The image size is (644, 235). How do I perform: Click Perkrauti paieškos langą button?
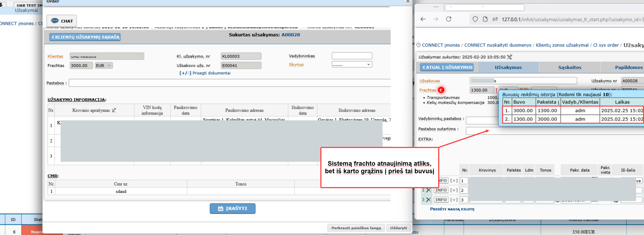(x=356, y=228)
